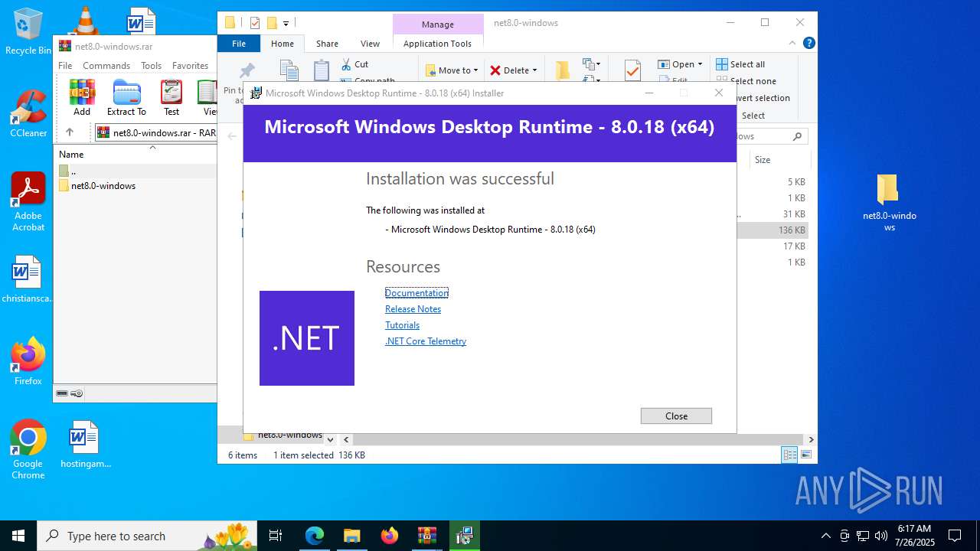
Task: Click the Quick Access properties checkmark icon
Action: tap(255, 23)
